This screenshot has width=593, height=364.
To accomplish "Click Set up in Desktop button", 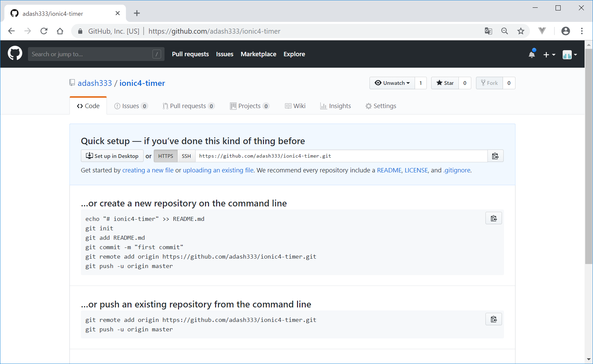I will 112,156.
